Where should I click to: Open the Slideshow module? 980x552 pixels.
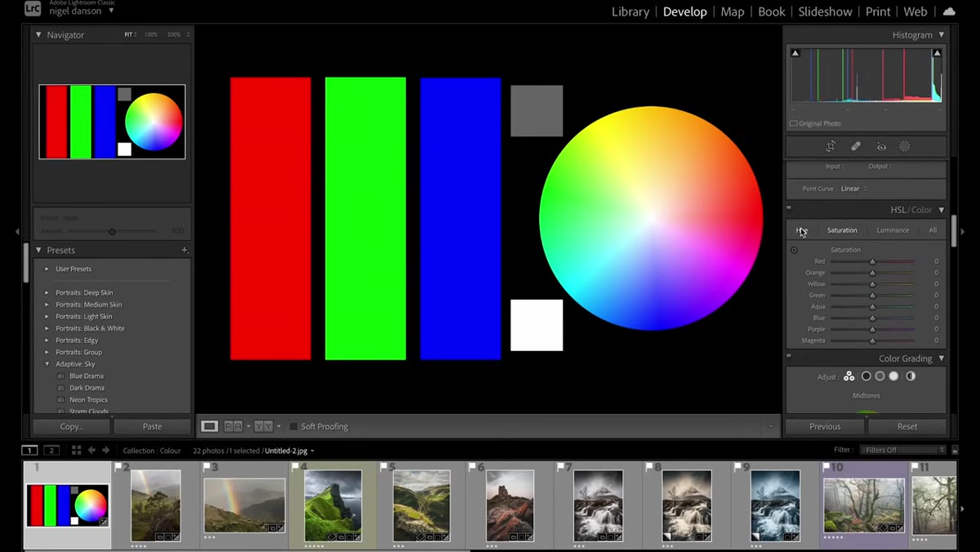coord(825,11)
